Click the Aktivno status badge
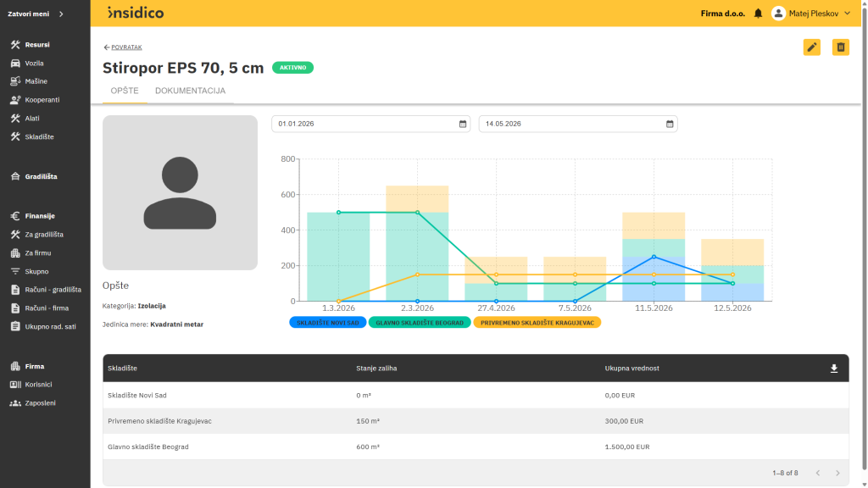868x488 pixels. click(292, 68)
